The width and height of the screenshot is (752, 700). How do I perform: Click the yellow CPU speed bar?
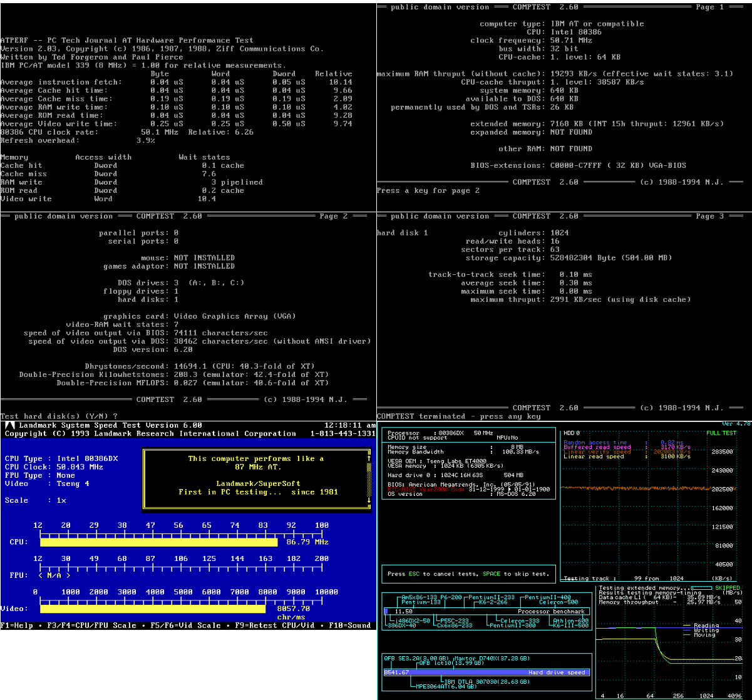tap(158, 542)
